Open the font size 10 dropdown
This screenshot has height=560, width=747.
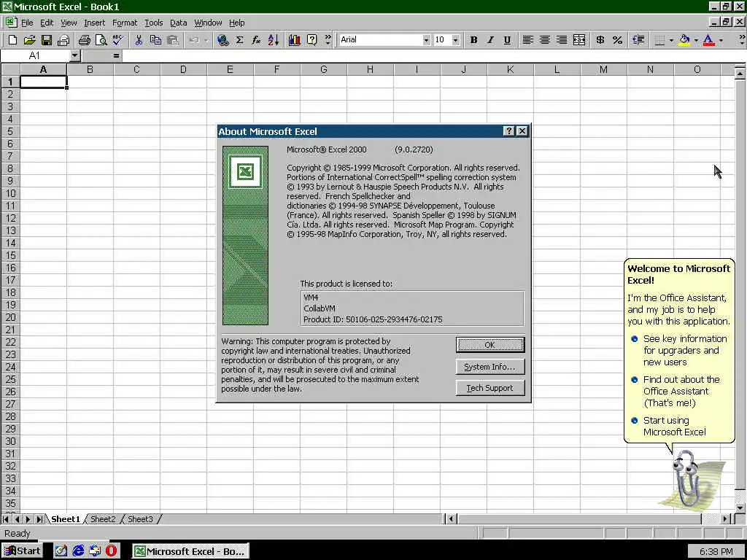pyautogui.click(x=455, y=40)
